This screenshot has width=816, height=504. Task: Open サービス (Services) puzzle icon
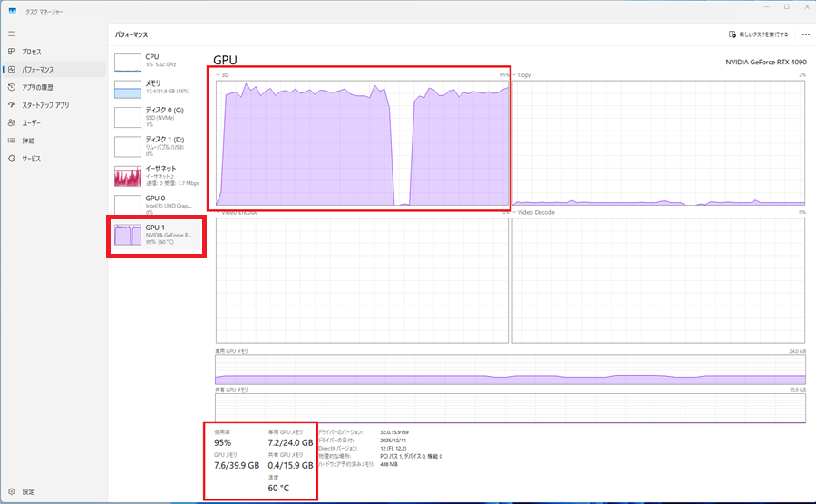tap(11, 158)
